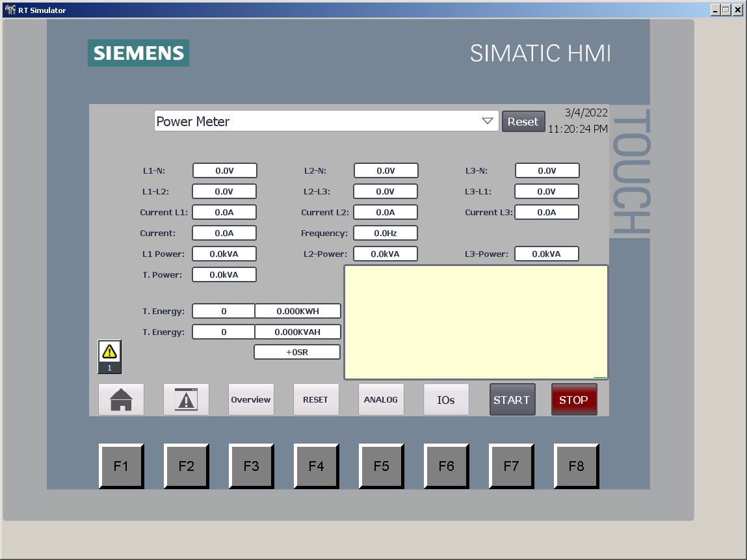The width and height of the screenshot is (747, 560).
Task: Open the alarm view warning-window icon
Action: pos(186,399)
